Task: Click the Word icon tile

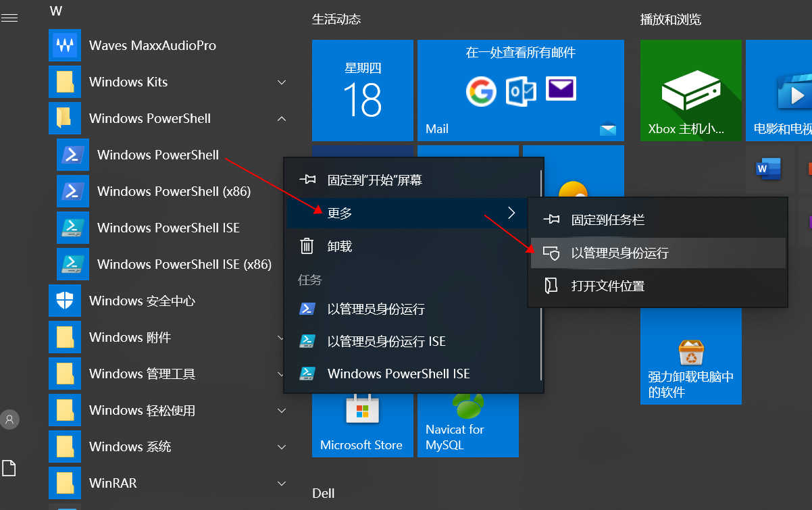Action: click(769, 168)
